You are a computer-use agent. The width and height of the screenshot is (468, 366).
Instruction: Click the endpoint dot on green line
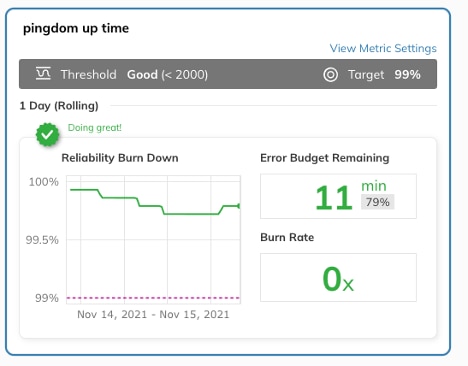tap(239, 206)
